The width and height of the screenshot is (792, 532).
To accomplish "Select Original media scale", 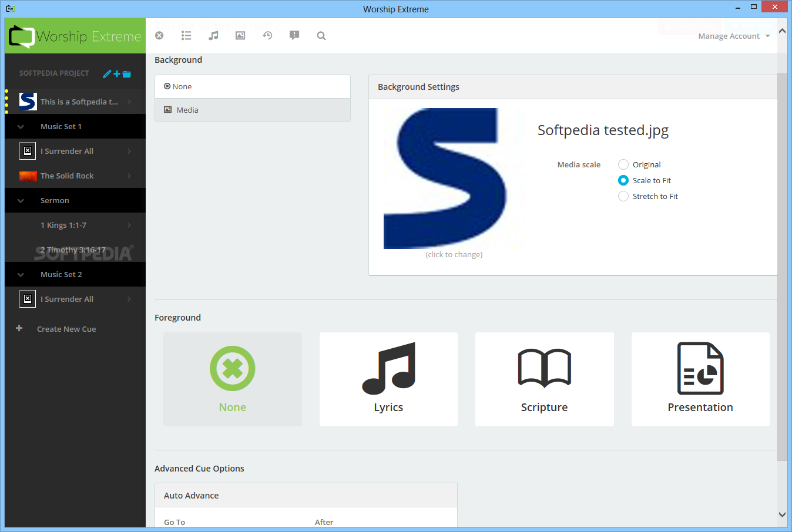I will point(623,164).
